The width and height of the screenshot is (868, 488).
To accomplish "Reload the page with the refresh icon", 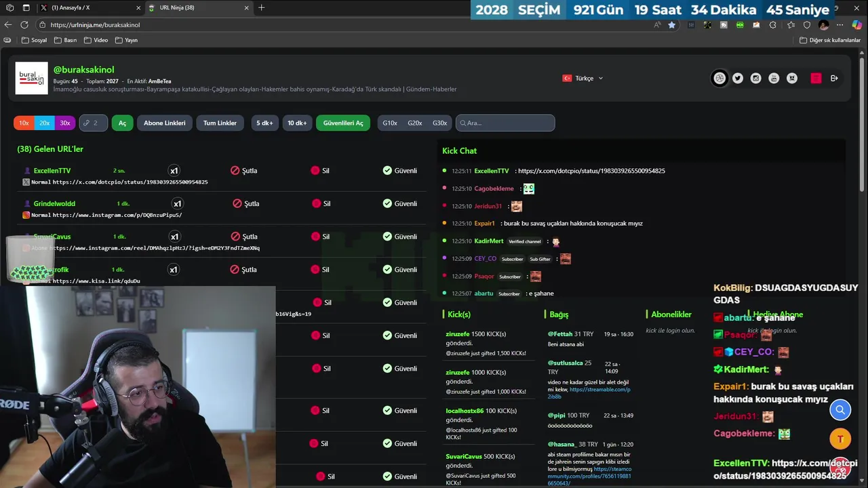I will (24, 24).
